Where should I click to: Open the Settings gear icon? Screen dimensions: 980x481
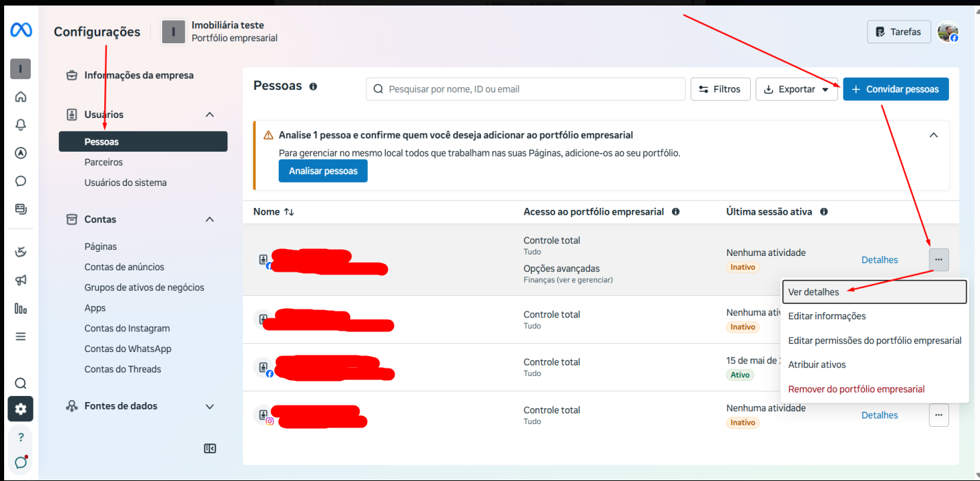[21, 409]
